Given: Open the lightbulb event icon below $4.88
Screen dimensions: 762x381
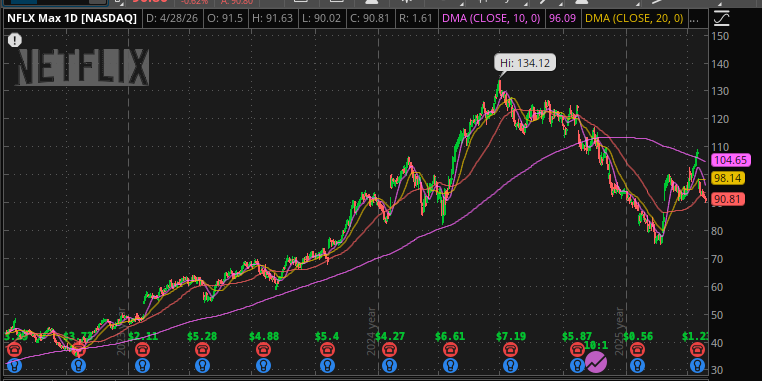Looking at the screenshot, I should click(x=263, y=365).
